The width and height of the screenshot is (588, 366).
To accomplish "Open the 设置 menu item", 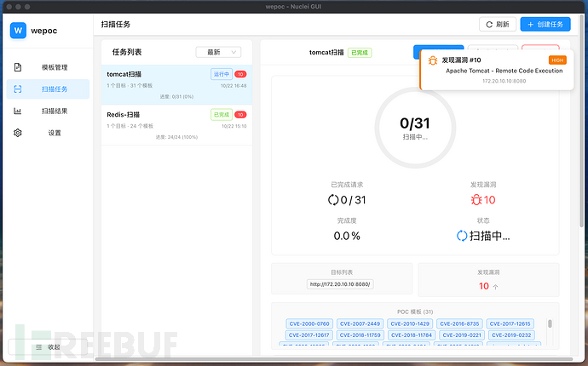I will pyautogui.click(x=48, y=133).
